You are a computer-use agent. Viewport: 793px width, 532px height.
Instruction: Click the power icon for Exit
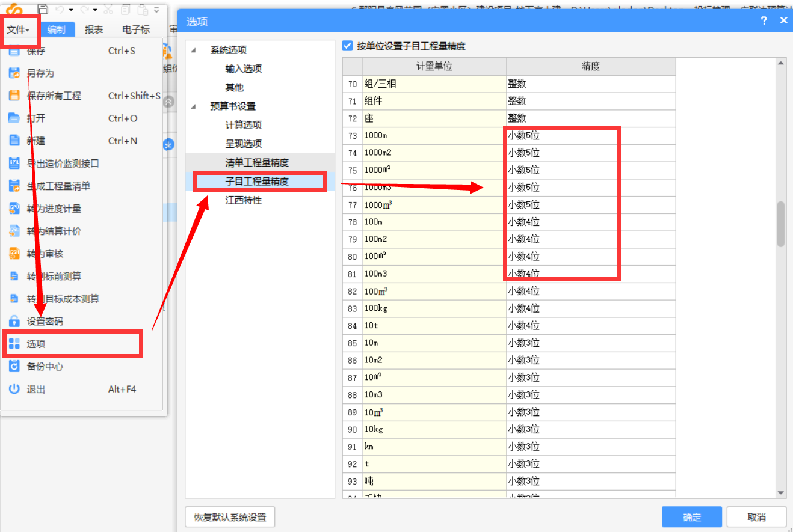[x=14, y=389]
